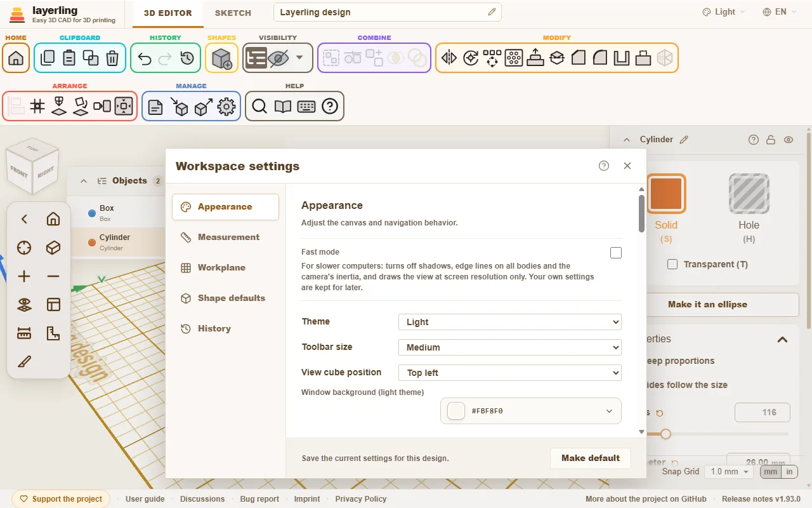Click the export icon in Manage group
Viewport: 812px width, 508px height.
pos(203,106)
